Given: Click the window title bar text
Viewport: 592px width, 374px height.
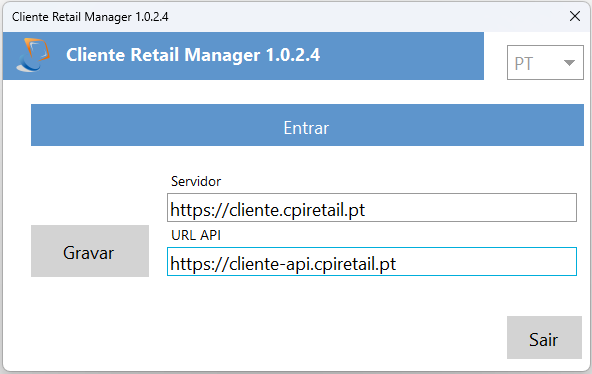Looking at the screenshot, I should 90,17.
